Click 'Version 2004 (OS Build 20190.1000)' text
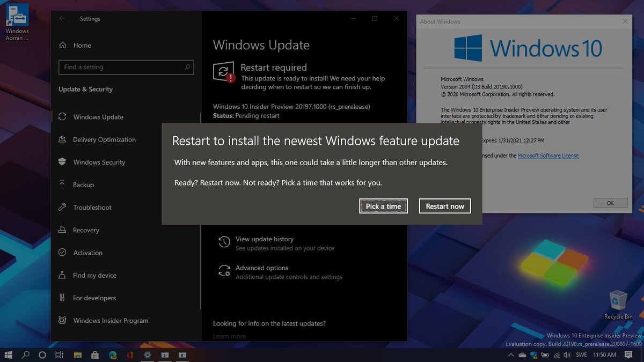This screenshot has height=362, width=644. [481, 87]
